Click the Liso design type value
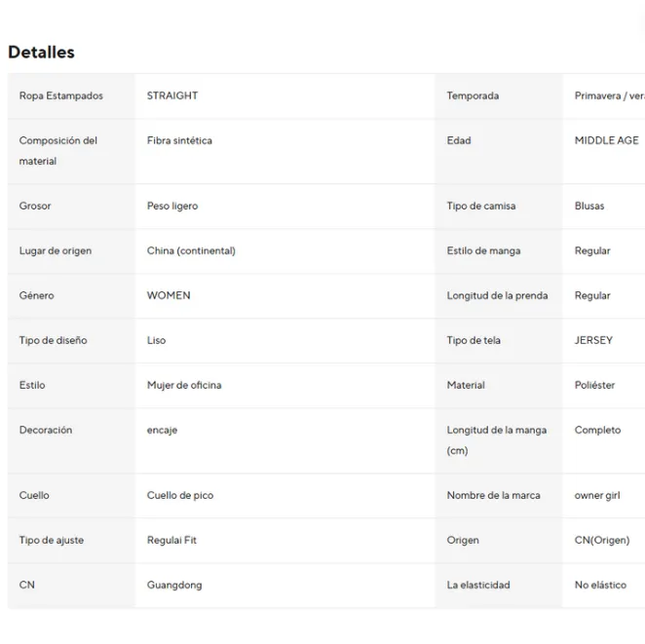 click(156, 340)
